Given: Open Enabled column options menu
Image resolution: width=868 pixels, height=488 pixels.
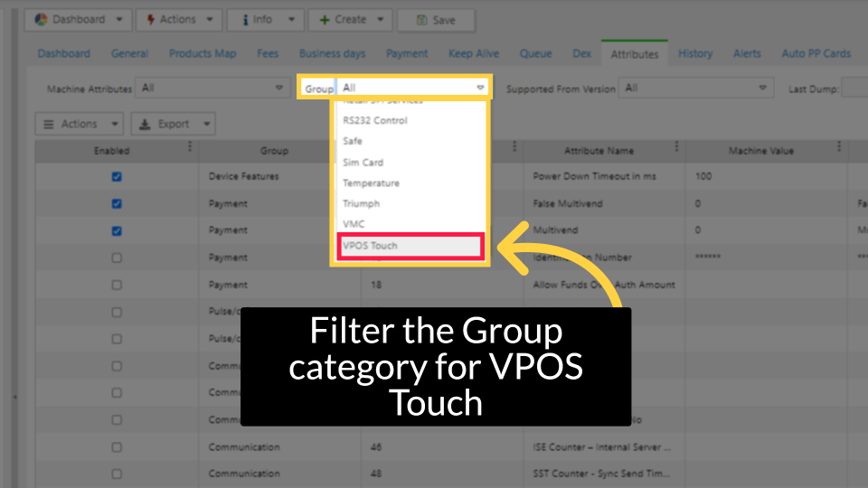Looking at the screenshot, I should 190,146.
